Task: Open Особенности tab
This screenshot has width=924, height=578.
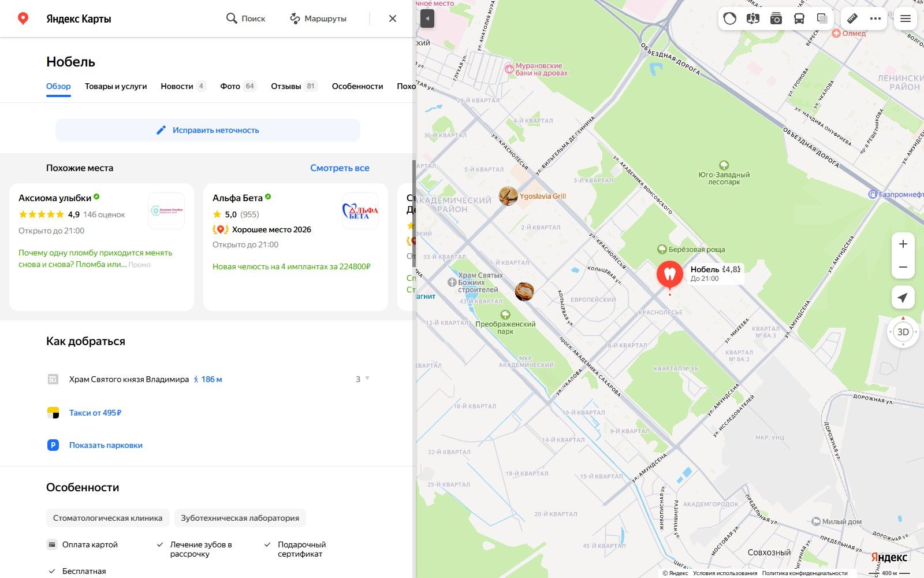Action: [357, 86]
